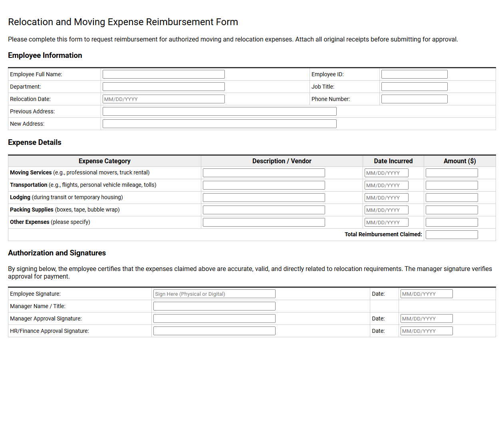
Task: Click the 'Lodging' category label
Action: 20,197
